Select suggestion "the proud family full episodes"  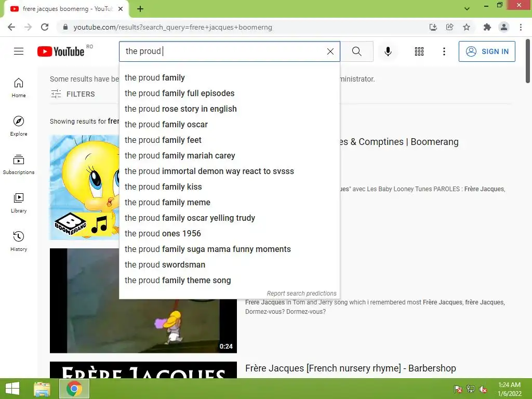coord(229,94)
